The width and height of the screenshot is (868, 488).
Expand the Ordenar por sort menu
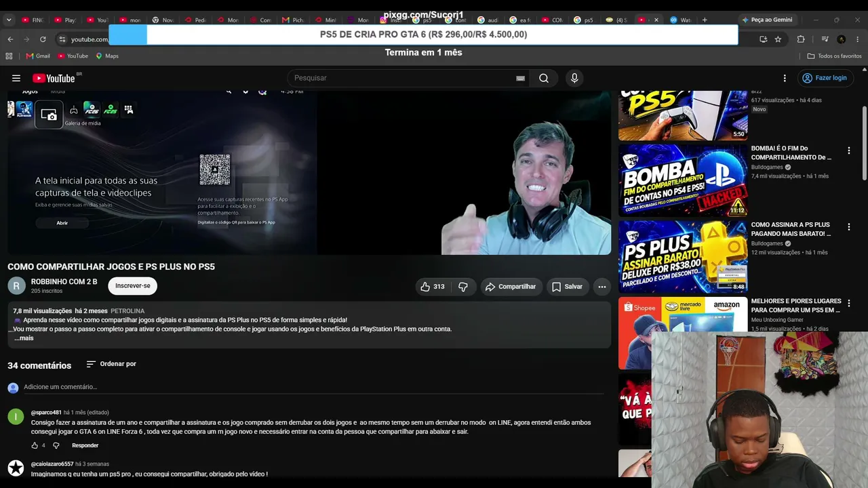click(111, 364)
